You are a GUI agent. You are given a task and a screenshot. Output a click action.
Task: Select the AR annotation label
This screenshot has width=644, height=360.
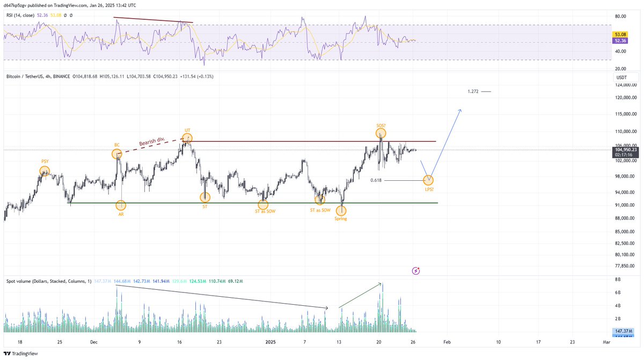pos(121,214)
